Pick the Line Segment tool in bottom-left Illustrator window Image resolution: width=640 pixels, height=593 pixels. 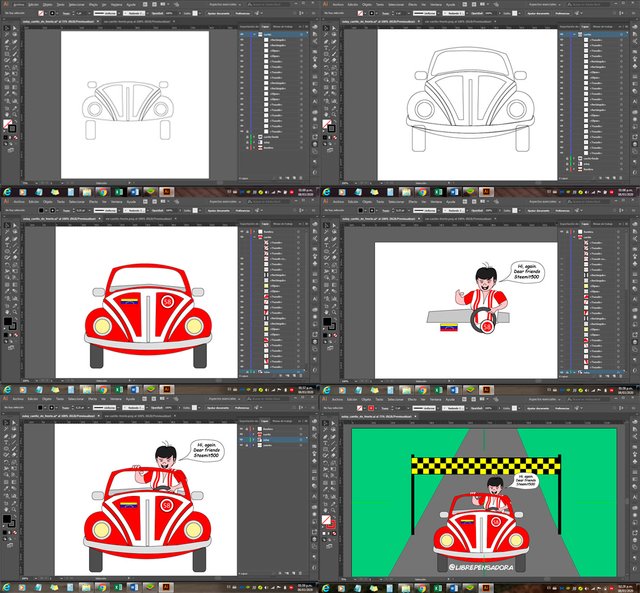[14, 442]
